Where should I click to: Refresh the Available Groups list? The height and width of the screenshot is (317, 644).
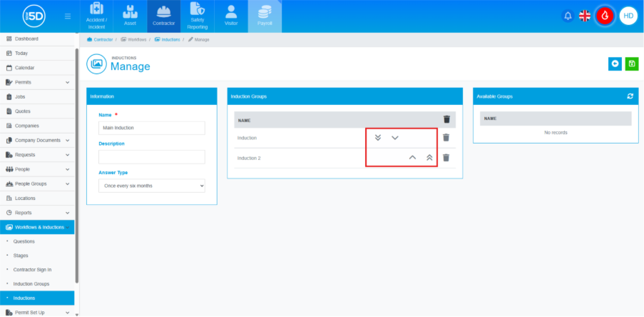[x=630, y=96]
